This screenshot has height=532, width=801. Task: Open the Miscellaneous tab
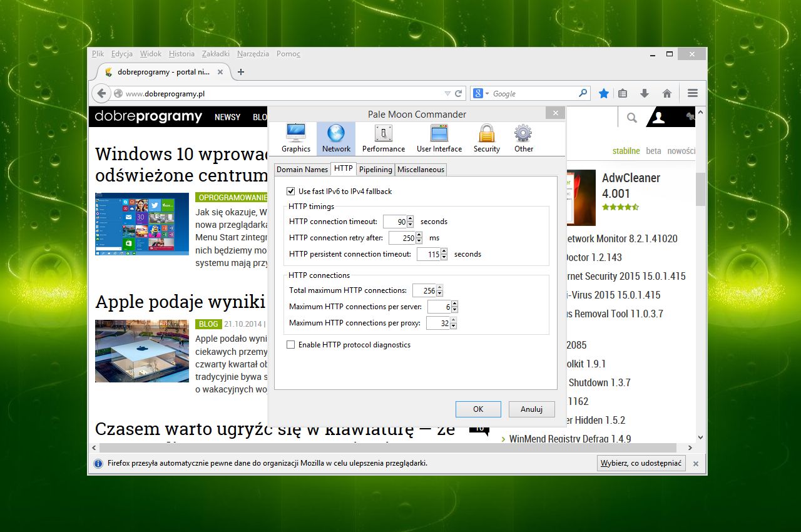coord(421,170)
